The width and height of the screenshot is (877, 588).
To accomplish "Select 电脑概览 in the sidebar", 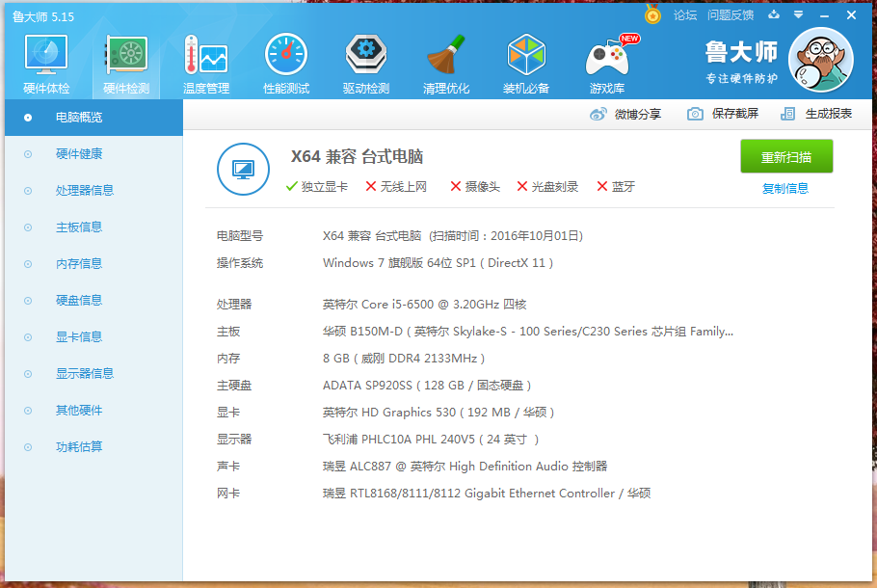I will (x=93, y=118).
